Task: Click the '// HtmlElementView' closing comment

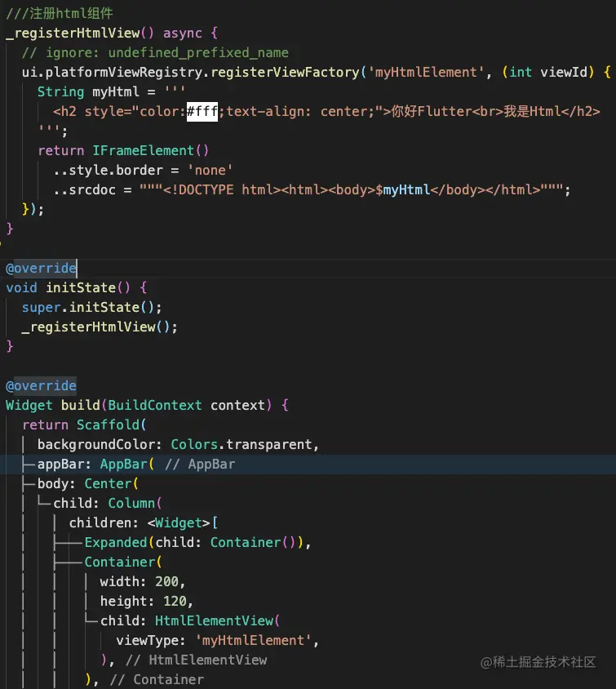Action: point(197,660)
